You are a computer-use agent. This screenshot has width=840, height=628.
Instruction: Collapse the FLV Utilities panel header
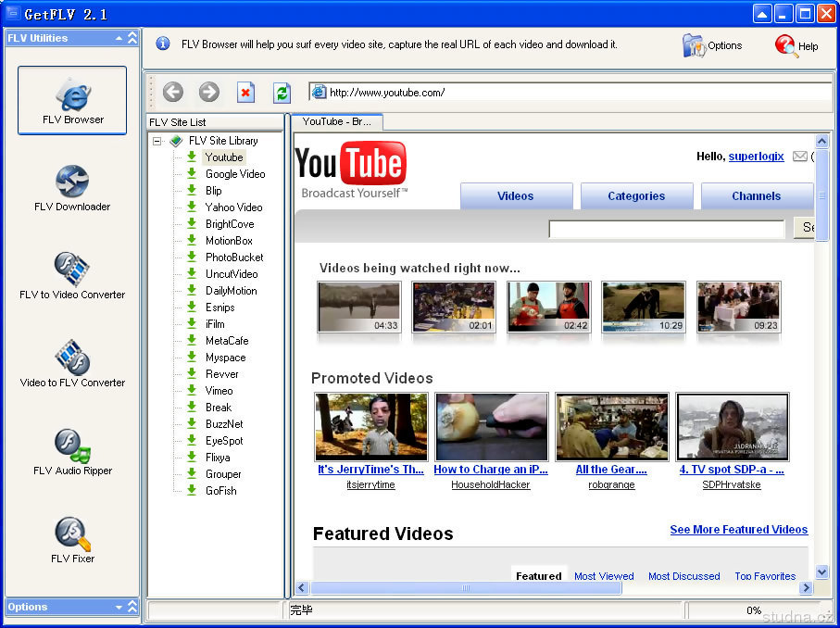[132, 38]
